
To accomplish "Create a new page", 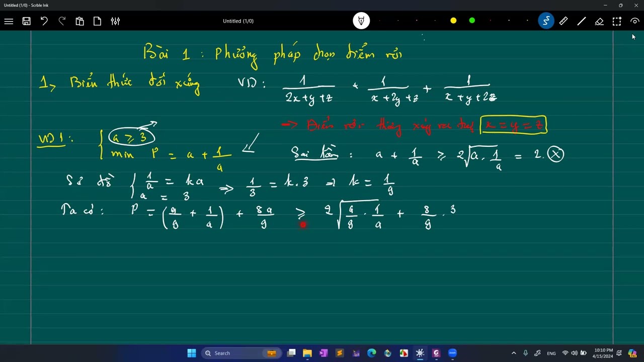I will pyautogui.click(x=98, y=21).
